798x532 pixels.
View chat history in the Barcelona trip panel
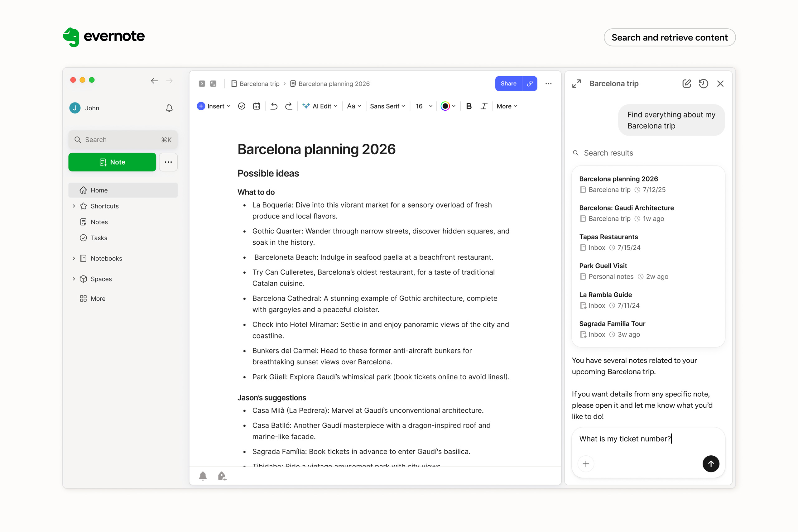tap(703, 84)
